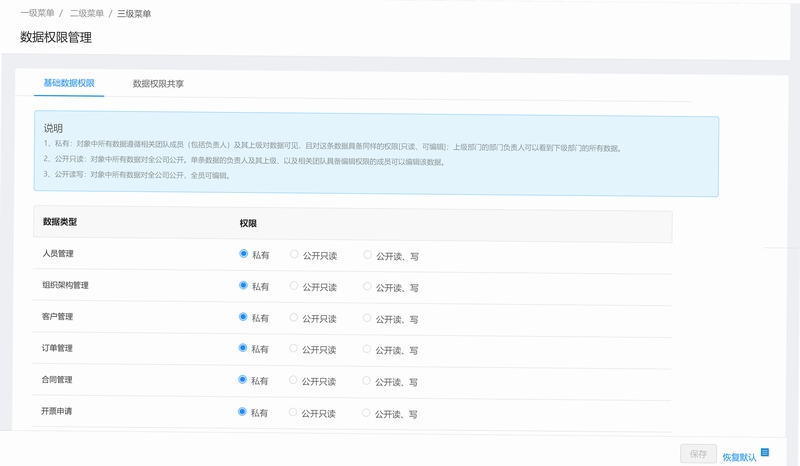Set 客户管理 to 私有
Screen dimensions: 800x466
(243, 317)
